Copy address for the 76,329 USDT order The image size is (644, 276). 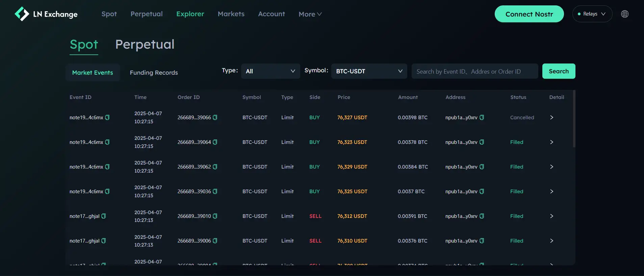click(x=482, y=167)
